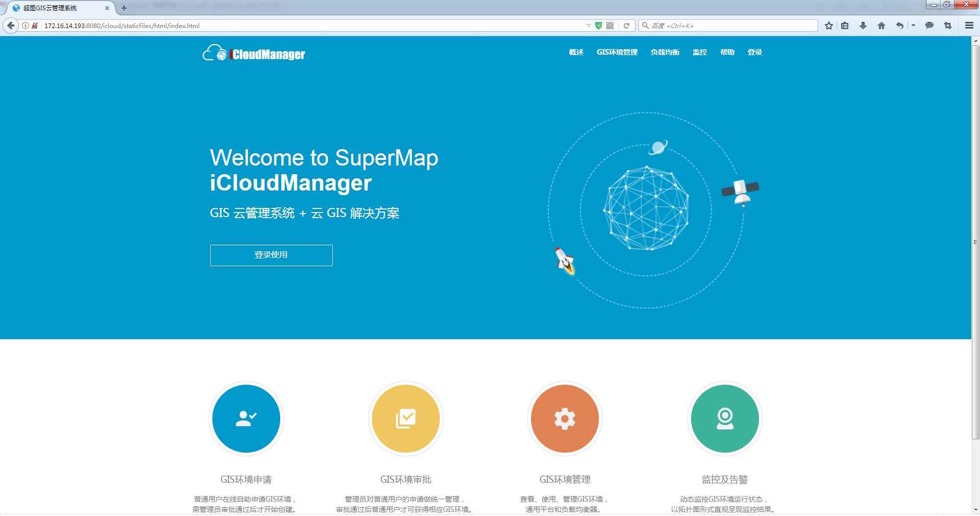980x516 pixels.
Task: Open the GIS环境管理 navigation item
Action: pyautogui.click(x=617, y=52)
